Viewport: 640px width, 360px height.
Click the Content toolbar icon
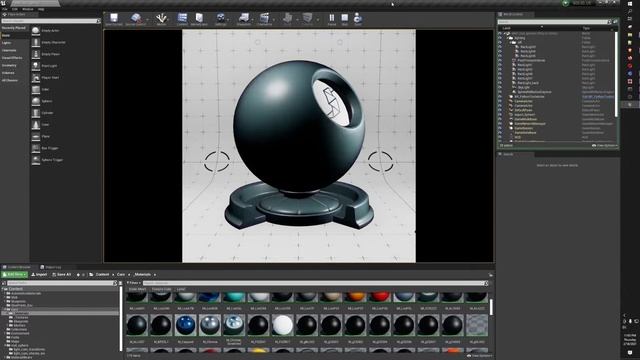click(182, 18)
